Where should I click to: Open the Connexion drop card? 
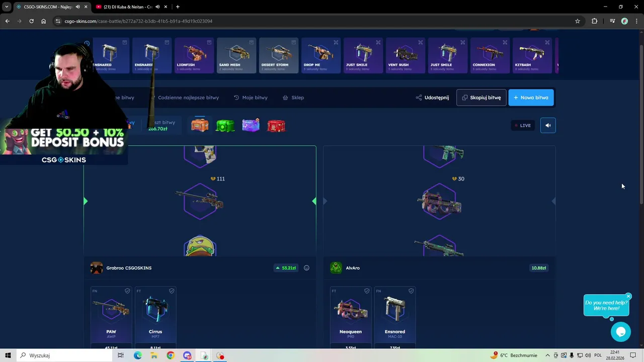(x=490, y=55)
